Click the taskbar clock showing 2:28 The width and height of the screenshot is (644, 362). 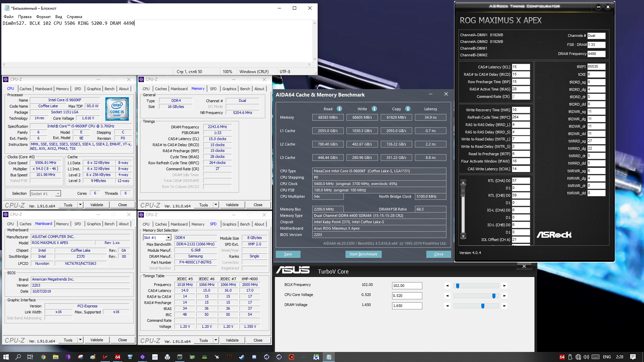620,357
